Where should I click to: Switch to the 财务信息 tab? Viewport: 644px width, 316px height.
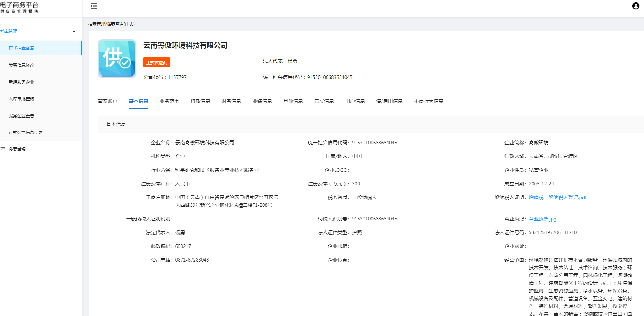(231, 101)
